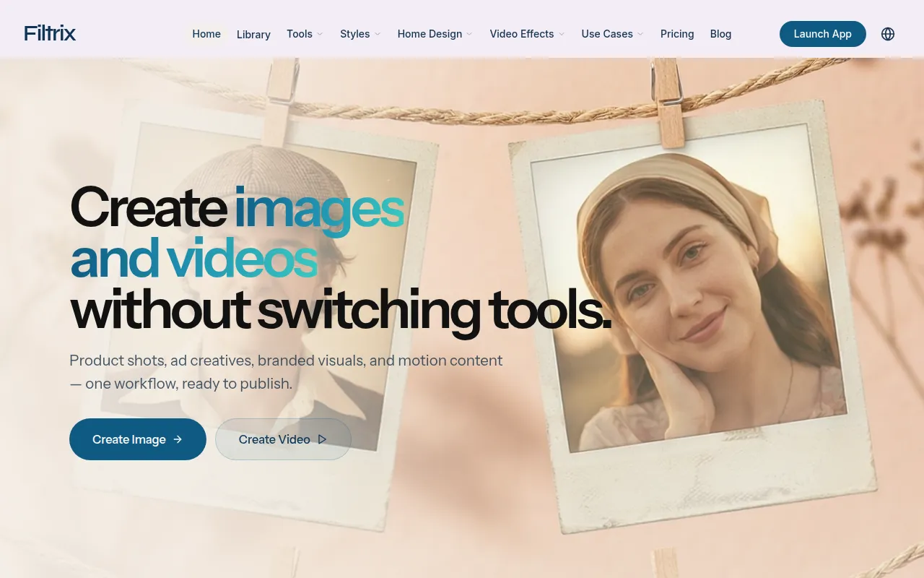Open the Library page
Image resolution: width=924 pixels, height=578 pixels.
[253, 34]
